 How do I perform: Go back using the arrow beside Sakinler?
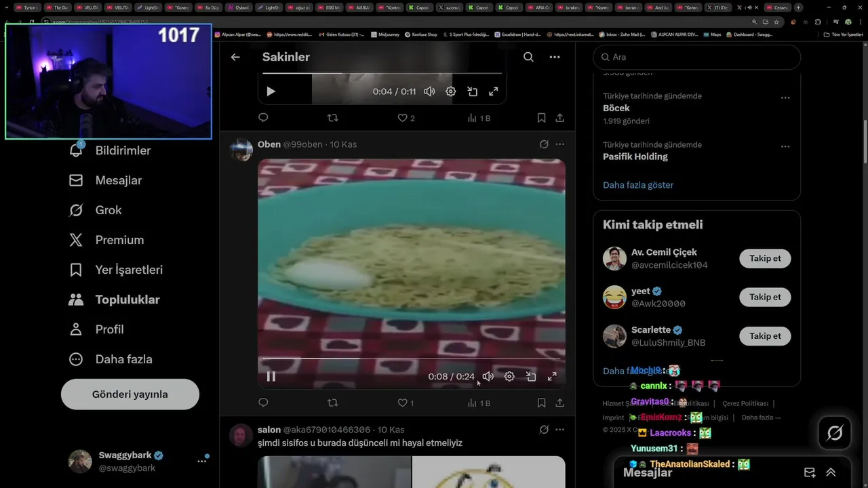[x=235, y=57]
